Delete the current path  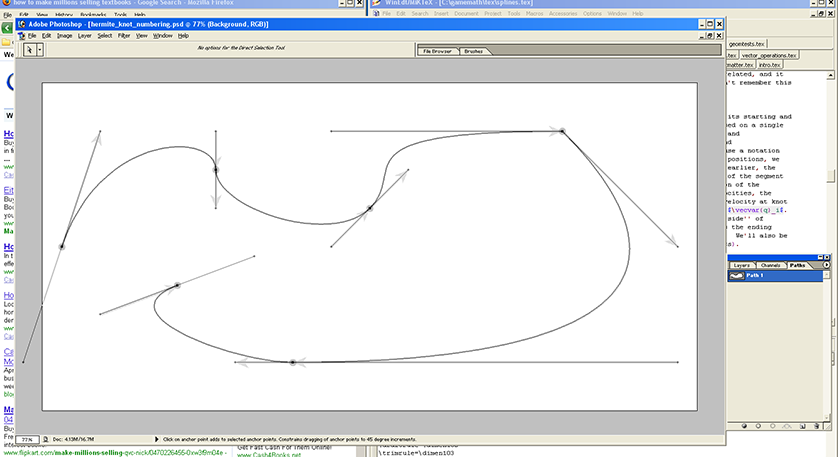tap(817, 426)
